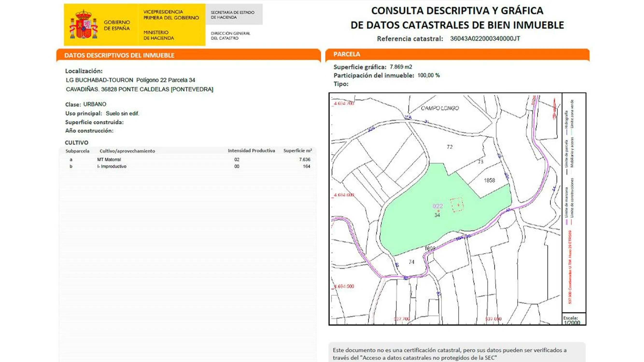
Task: Click the Spanish coat of arms emblem
Action: click(x=84, y=25)
